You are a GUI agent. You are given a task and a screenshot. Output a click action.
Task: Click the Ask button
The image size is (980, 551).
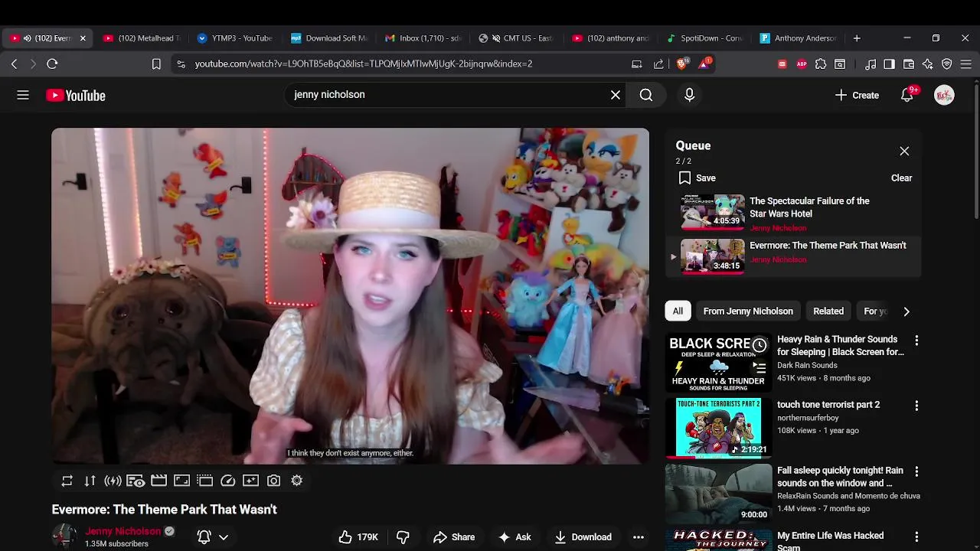514,537
